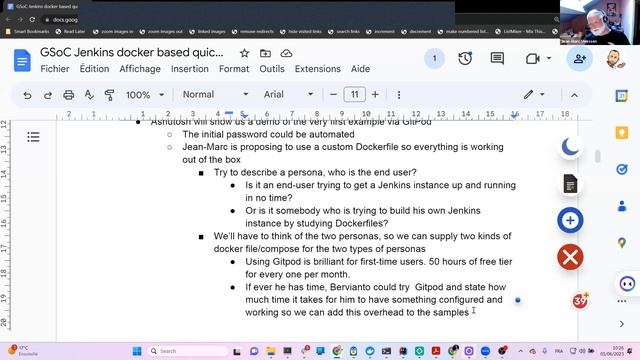Screen dimensions: 640x360
Task: Move document using folder icon
Action: [265, 53]
